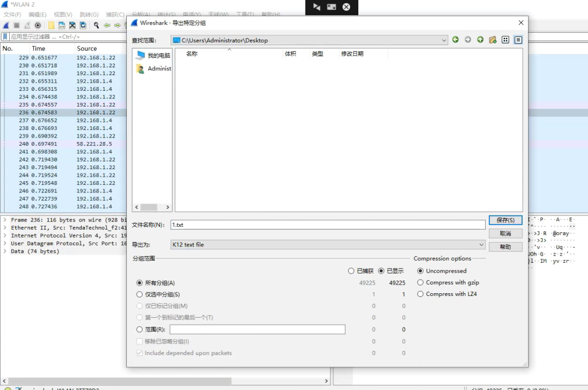Open the 视图(V) menu
The height and width of the screenshot is (390, 588).
(63, 15)
